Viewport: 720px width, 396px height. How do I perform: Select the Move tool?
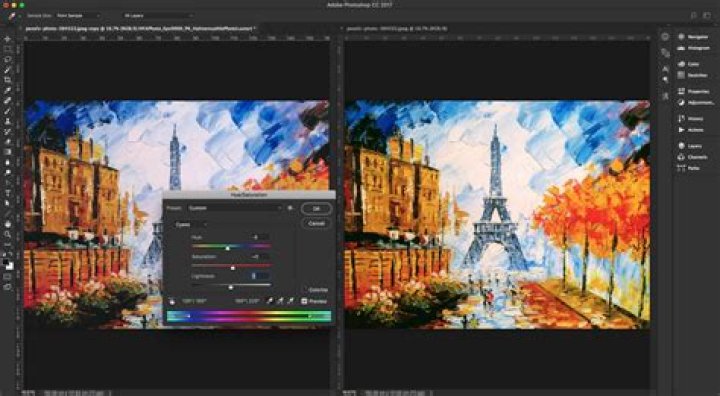click(x=7, y=39)
